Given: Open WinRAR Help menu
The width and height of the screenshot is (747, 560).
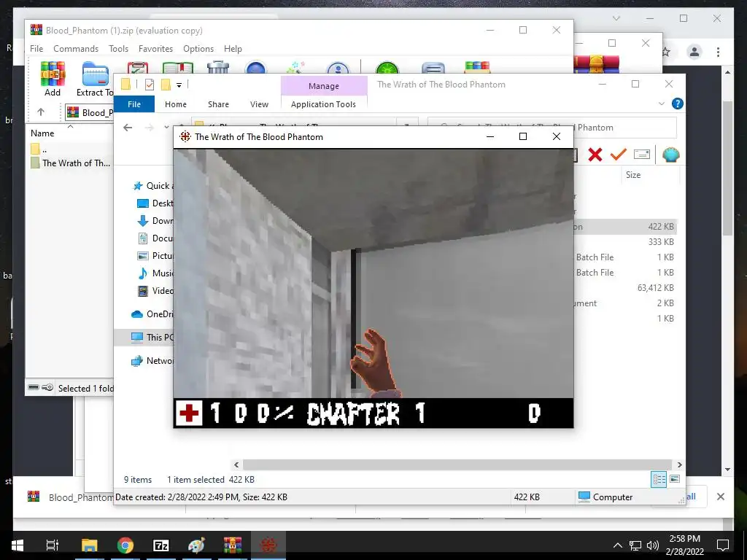Looking at the screenshot, I should [x=233, y=49].
